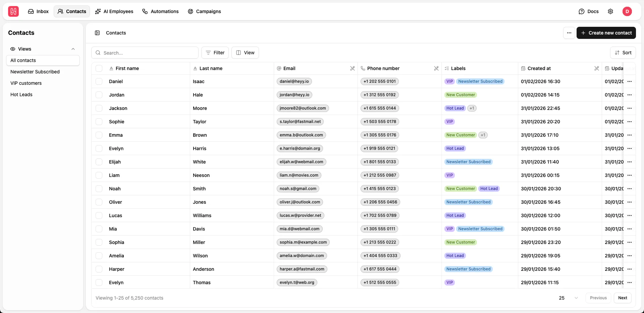
Task: Open the Filter options
Action: pyautogui.click(x=215, y=53)
